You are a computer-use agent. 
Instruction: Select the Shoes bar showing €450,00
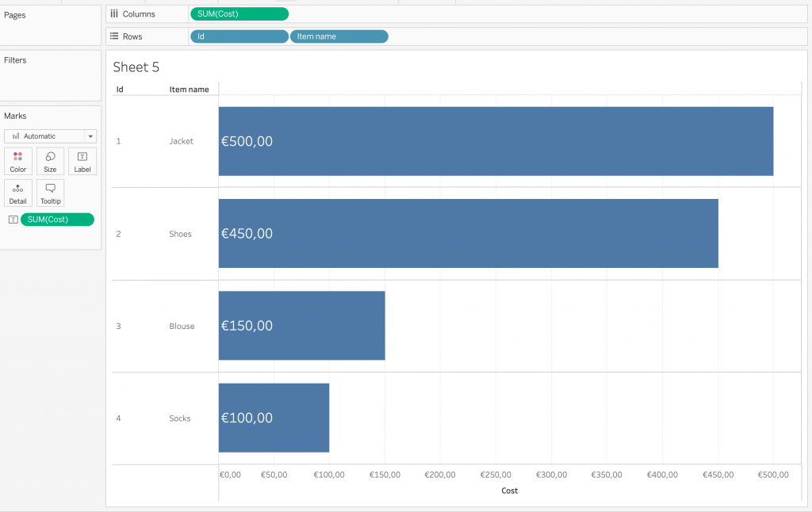tap(468, 233)
